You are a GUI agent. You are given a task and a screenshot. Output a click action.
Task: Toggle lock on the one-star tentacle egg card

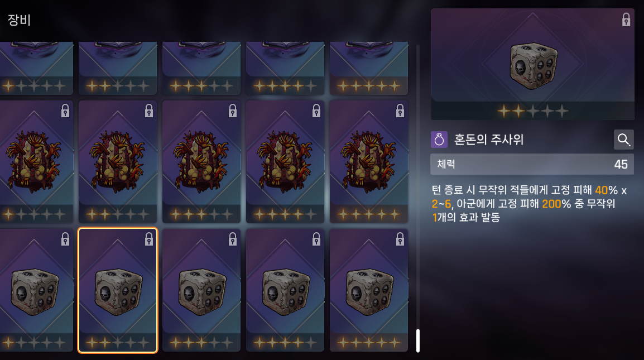click(65, 111)
